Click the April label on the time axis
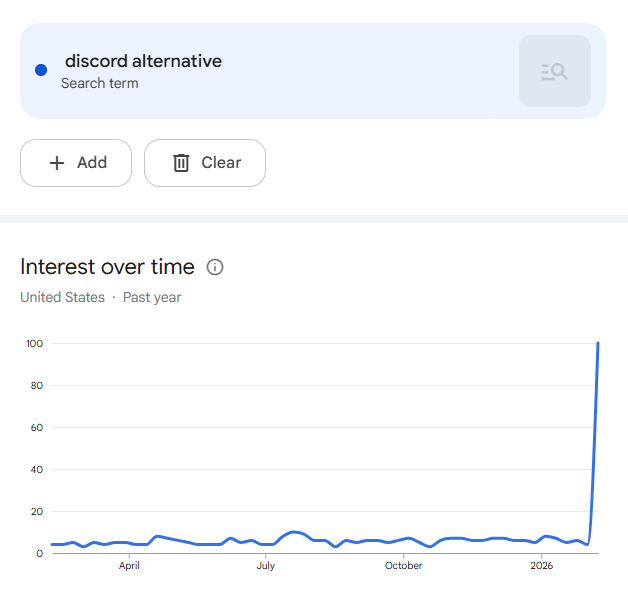This screenshot has width=628, height=590. (129, 566)
